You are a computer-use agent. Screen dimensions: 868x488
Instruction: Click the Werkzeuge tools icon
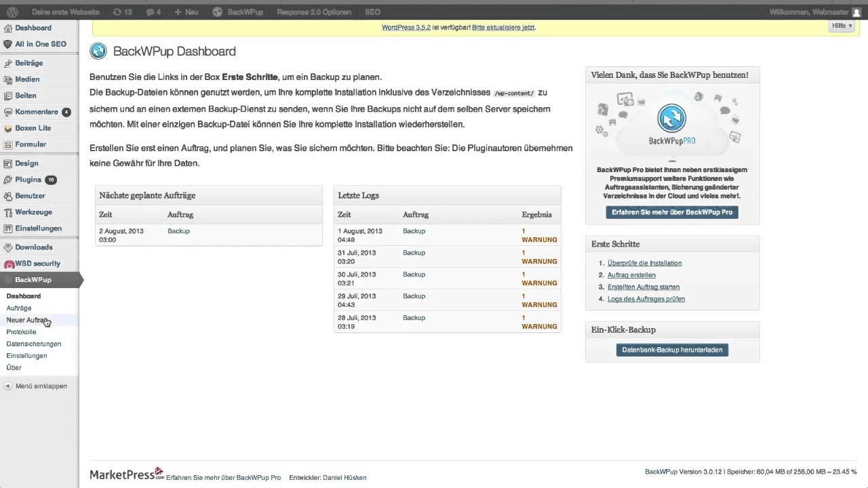point(8,212)
